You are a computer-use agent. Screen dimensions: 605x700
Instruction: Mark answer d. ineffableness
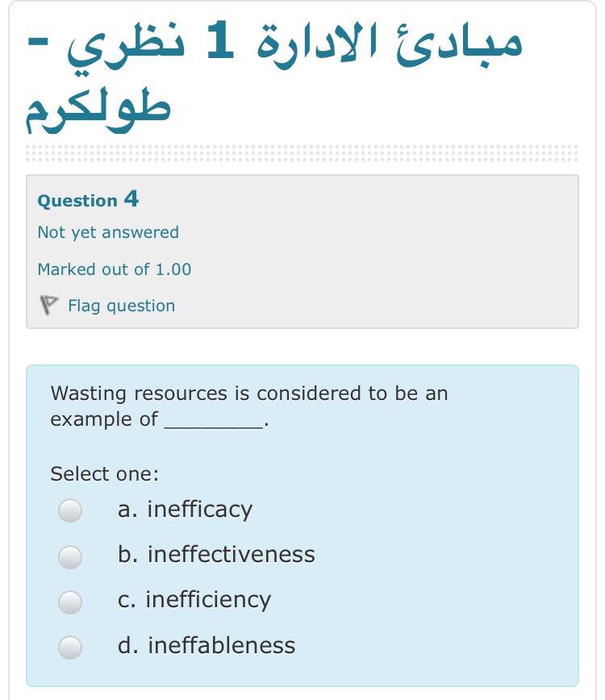[x=71, y=646]
